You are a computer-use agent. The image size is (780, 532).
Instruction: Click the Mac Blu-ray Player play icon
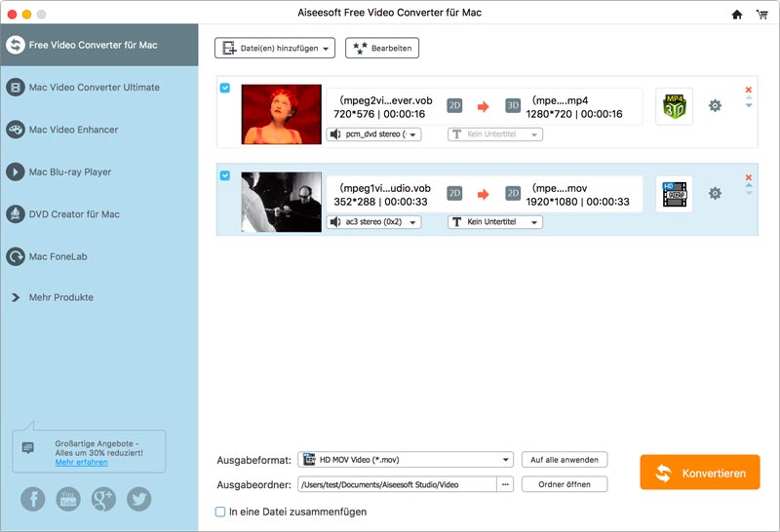16,172
